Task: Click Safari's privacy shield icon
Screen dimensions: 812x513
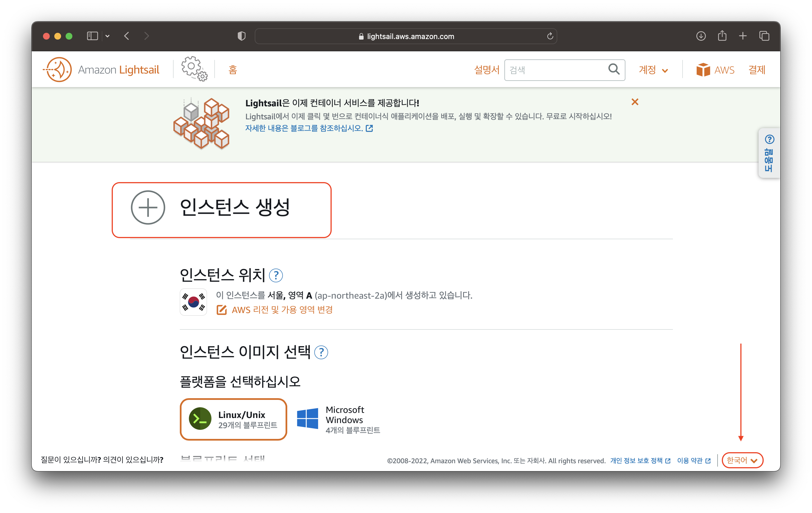Action: click(x=241, y=36)
